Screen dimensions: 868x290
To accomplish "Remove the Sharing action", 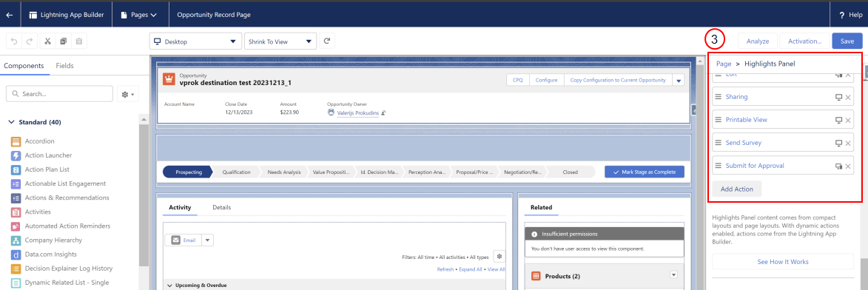I will 847,97.
